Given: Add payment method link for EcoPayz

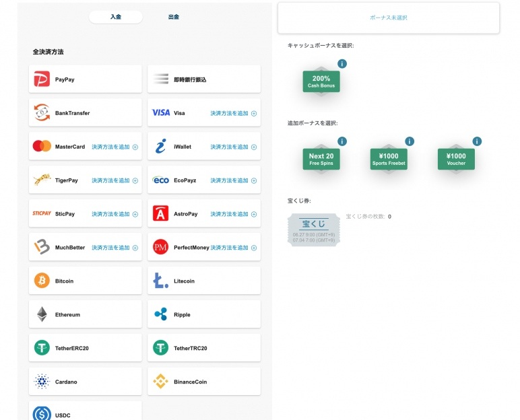Looking at the screenshot, I should pyautogui.click(x=234, y=180).
